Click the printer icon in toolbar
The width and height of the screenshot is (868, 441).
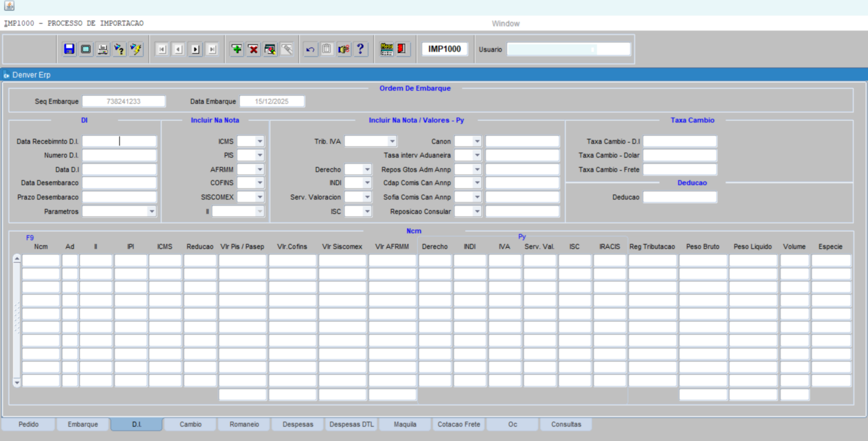[x=103, y=49]
